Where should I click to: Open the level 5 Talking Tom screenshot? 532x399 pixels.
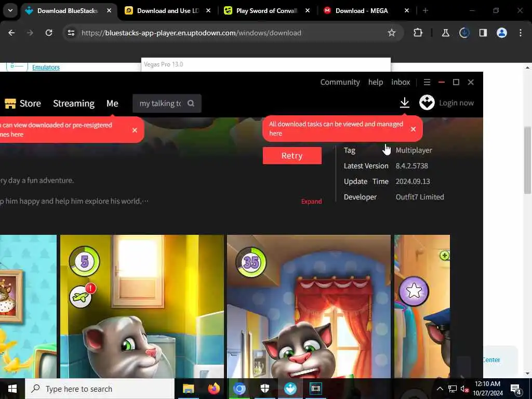click(142, 307)
